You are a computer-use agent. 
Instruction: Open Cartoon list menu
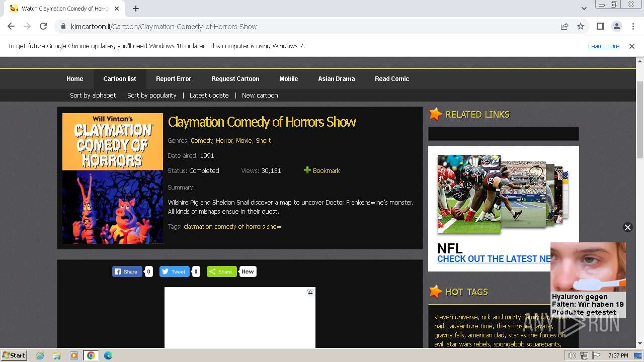pos(120,79)
